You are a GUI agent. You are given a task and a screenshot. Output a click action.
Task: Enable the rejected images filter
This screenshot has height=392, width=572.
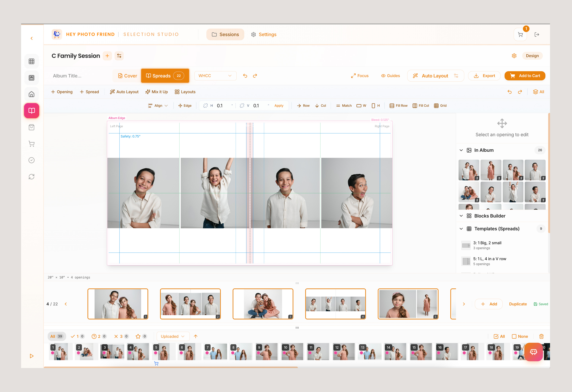[x=121, y=336]
